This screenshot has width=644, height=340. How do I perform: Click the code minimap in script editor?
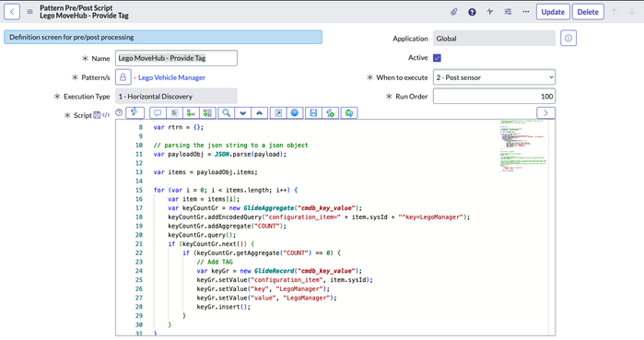[x=523, y=146]
